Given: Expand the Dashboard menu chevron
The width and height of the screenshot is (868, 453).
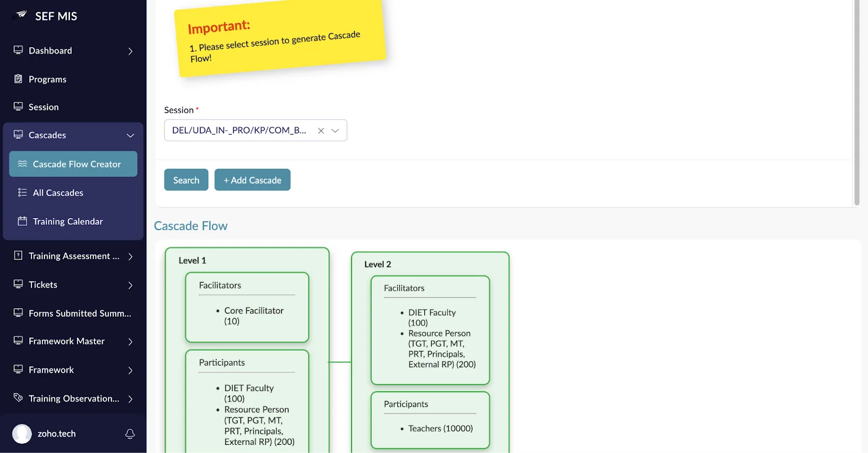Looking at the screenshot, I should tap(130, 51).
